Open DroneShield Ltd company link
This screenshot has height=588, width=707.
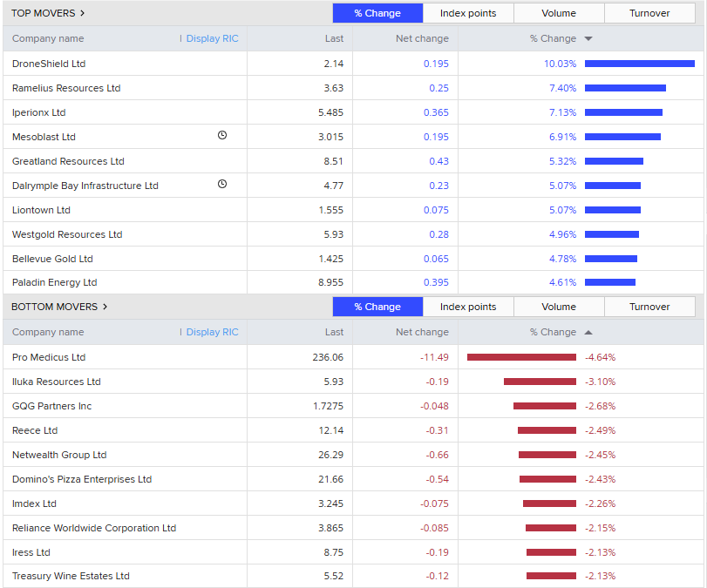coord(49,64)
